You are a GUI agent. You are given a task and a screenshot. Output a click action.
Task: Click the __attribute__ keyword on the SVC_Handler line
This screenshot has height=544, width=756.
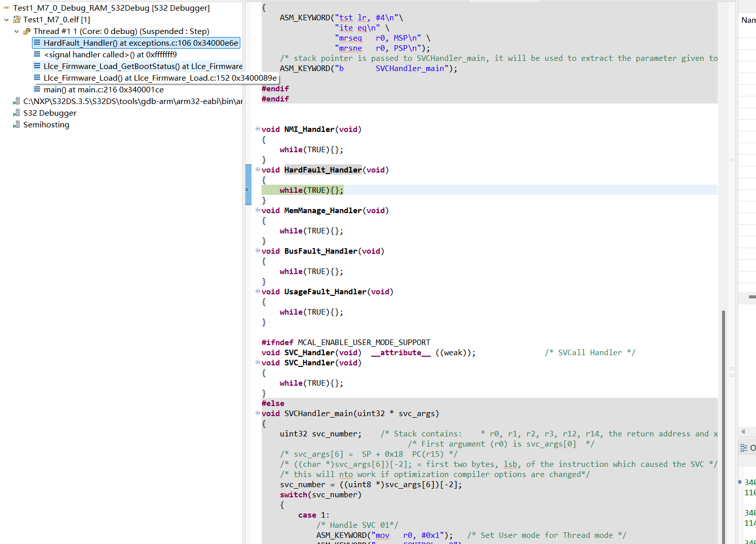click(401, 353)
